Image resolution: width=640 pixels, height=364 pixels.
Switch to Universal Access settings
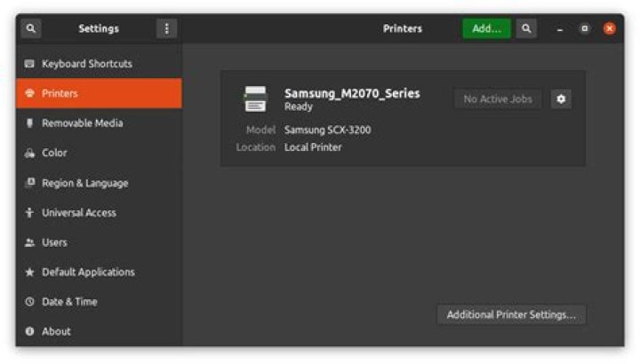coord(100,212)
